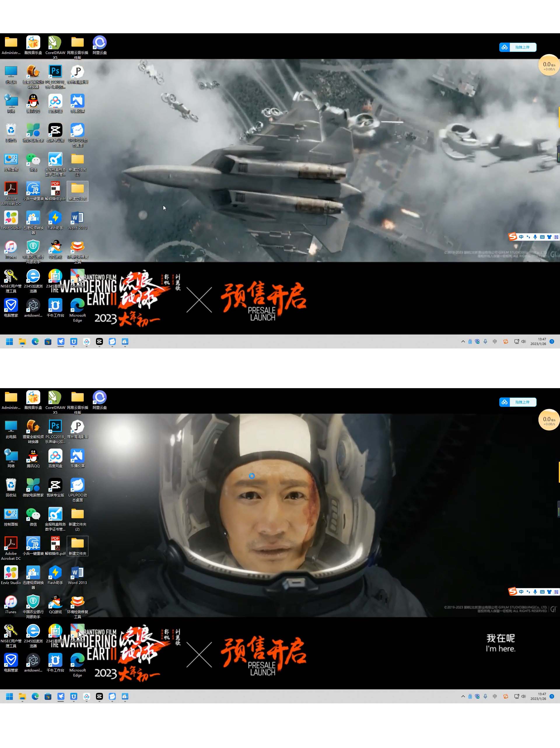Open Sogou soft keyboard icon, lower screenshot toolbar
Viewport: 560px width, 748px height.
[x=542, y=592]
